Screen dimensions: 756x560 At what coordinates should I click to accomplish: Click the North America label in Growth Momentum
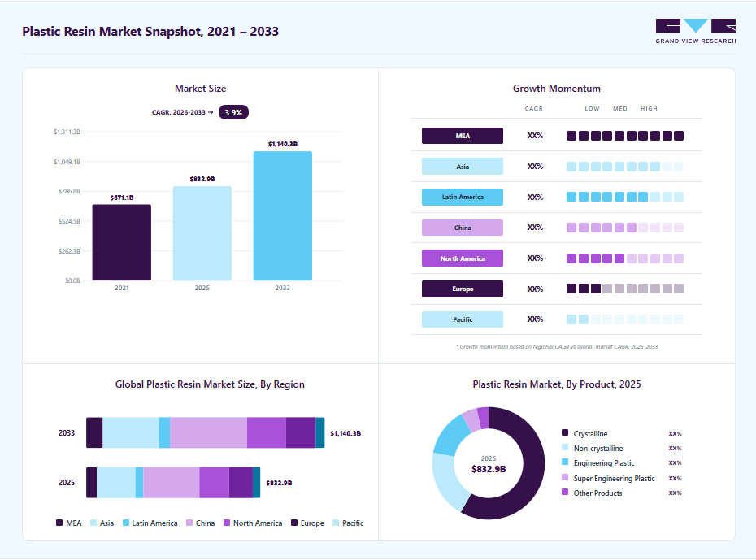click(463, 258)
